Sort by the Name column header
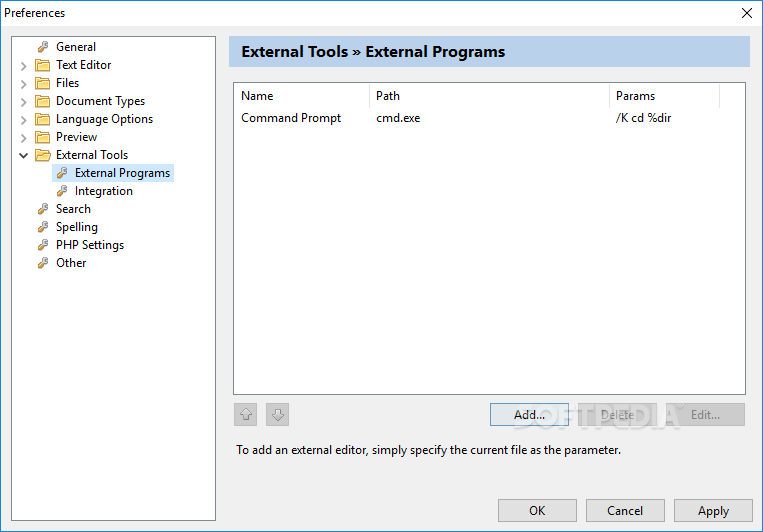 click(x=301, y=96)
